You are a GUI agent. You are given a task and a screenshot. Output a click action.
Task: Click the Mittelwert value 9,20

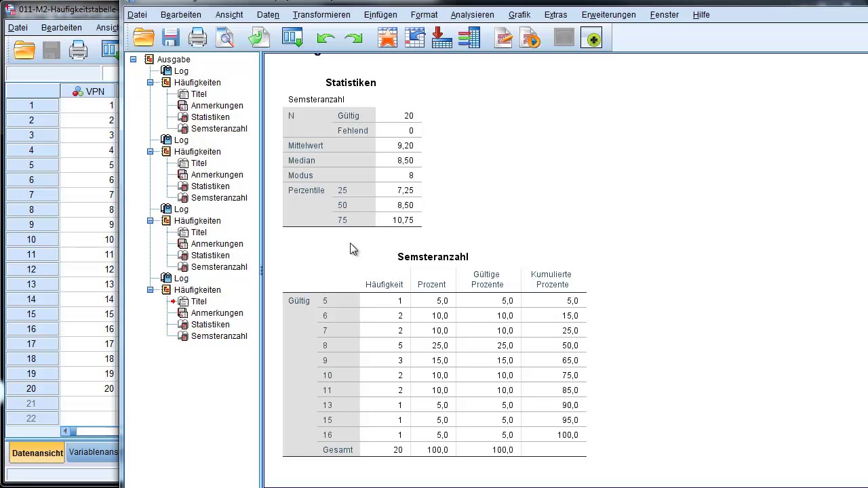click(x=405, y=146)
